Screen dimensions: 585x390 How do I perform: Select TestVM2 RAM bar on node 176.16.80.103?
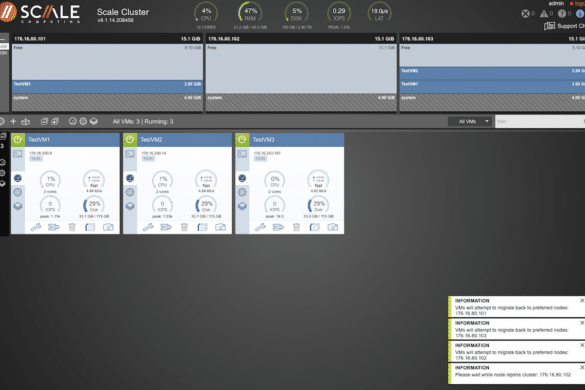tap(492, 73)
